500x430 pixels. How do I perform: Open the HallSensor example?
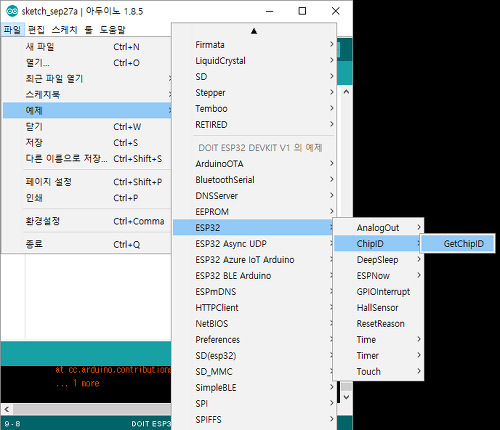pyautogui.click(x=378, y=308)
